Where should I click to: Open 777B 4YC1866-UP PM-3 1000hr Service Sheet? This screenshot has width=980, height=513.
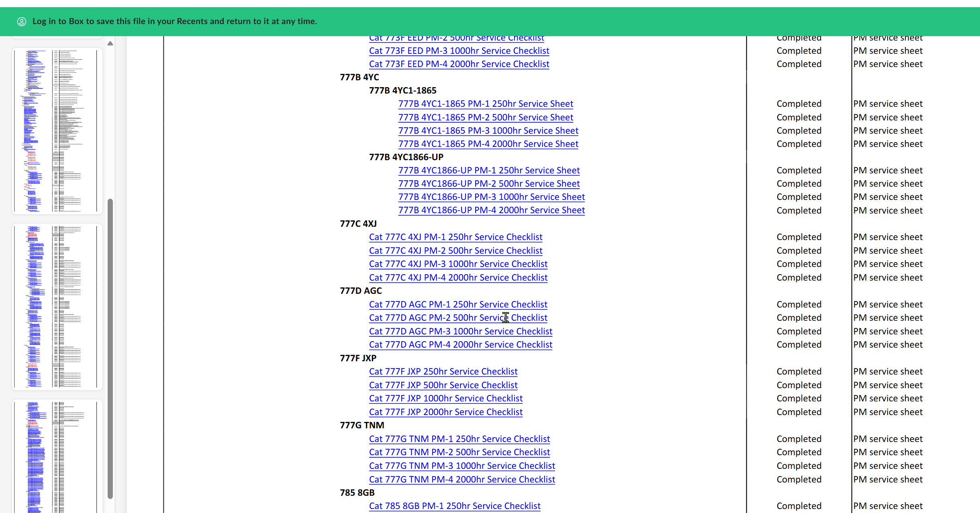tap(492, 197)
